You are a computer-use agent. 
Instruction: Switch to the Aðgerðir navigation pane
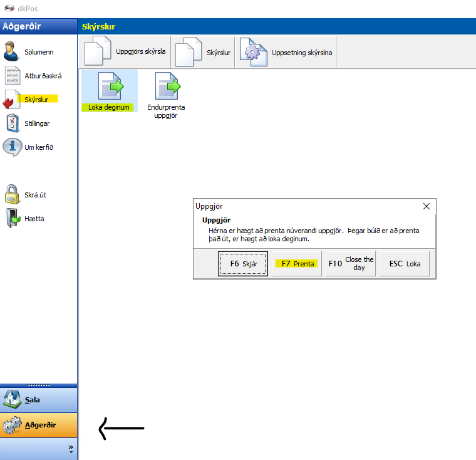38,425
